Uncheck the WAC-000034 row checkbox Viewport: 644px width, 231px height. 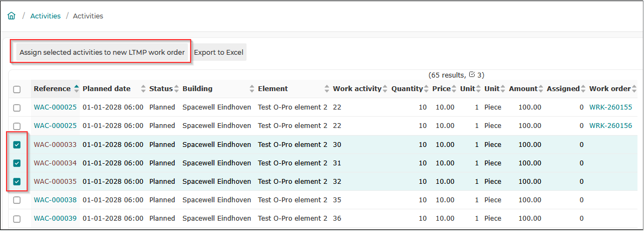[x=17, y=163]
